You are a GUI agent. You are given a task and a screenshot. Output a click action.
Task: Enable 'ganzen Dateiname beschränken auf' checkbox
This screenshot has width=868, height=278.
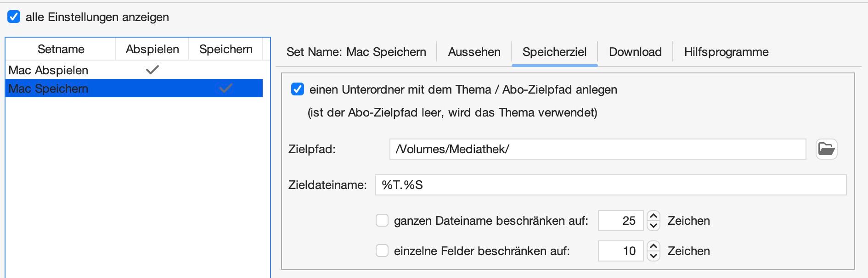point(382,221)
